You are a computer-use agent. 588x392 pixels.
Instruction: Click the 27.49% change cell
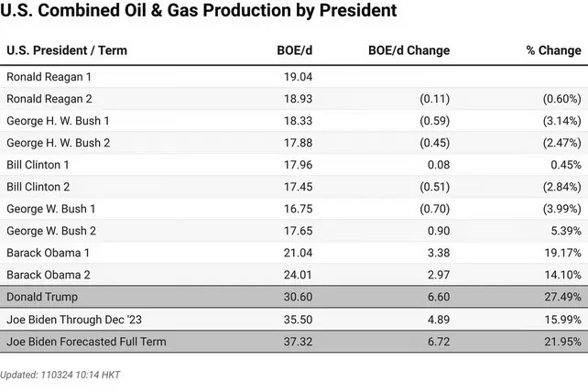click(x=561, y=297)
